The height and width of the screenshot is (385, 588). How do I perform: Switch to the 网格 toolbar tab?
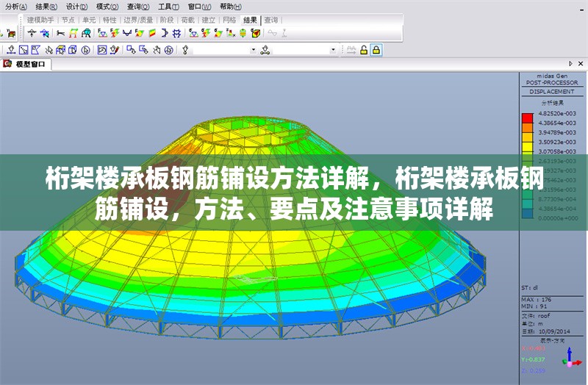(x=229, y=21)
